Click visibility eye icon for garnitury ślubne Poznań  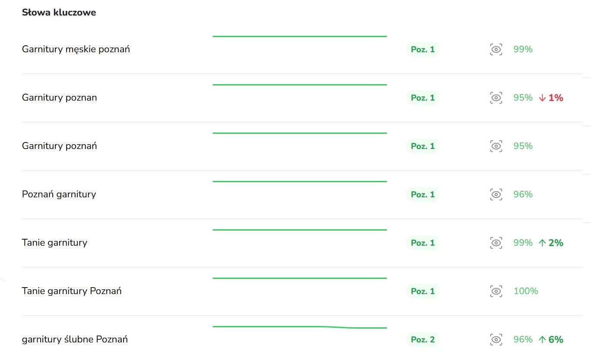pyautogui.click(x=496, y=340)
